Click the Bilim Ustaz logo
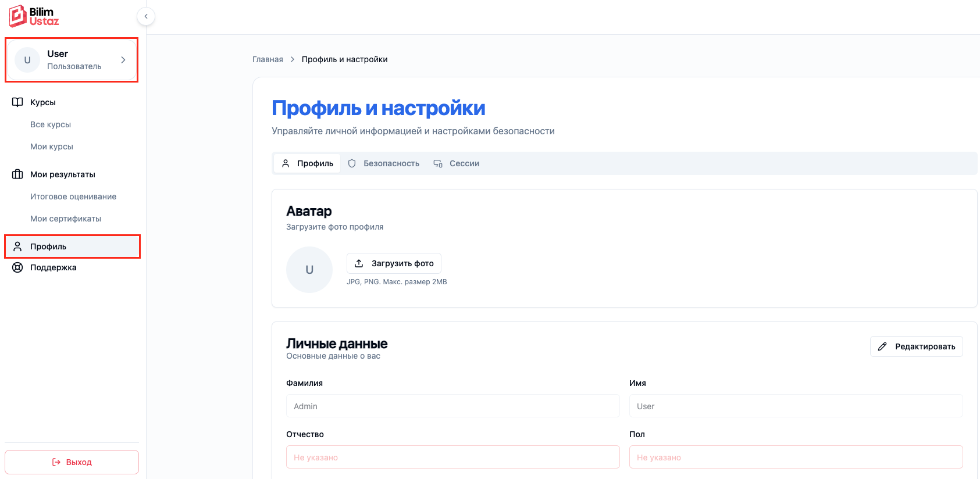This screenshot has height=479, width=980. tap(34, 16)
